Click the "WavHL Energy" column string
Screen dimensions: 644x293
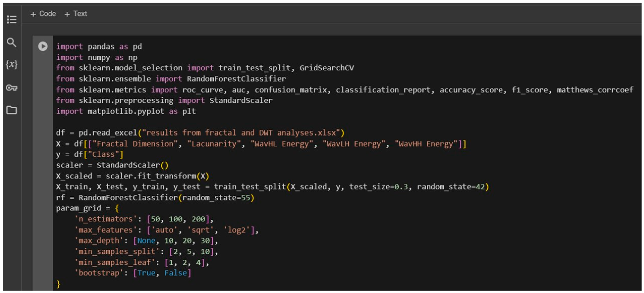pyautogui.click(x=282, y=144)
